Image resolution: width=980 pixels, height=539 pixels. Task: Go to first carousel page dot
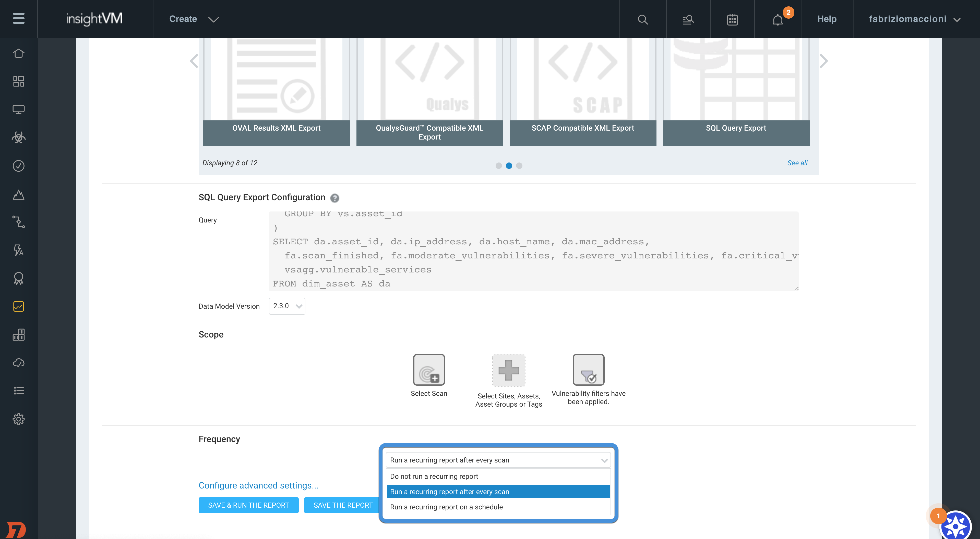pyautogui.click(x=498, y=166)
